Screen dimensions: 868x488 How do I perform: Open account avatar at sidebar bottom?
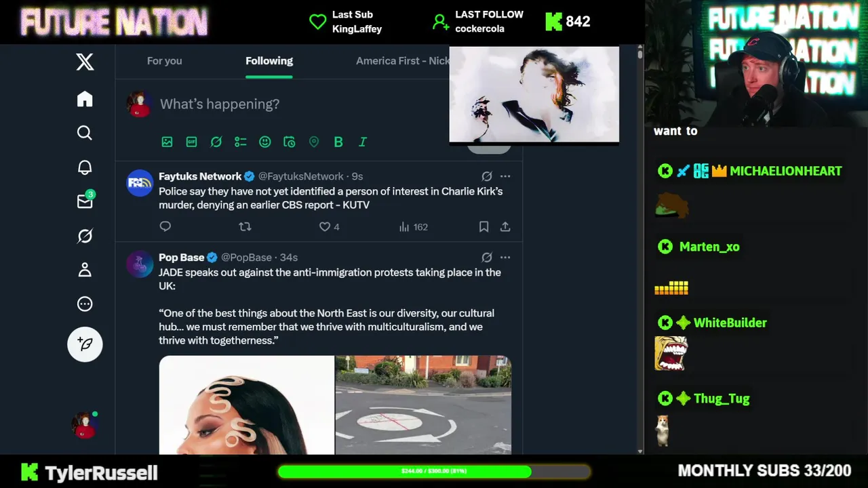click(85, 425)
